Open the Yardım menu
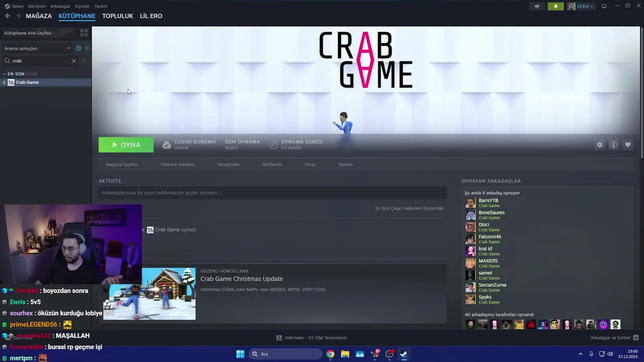This screenshot has height=362, width=644. [x=101, y=6]
